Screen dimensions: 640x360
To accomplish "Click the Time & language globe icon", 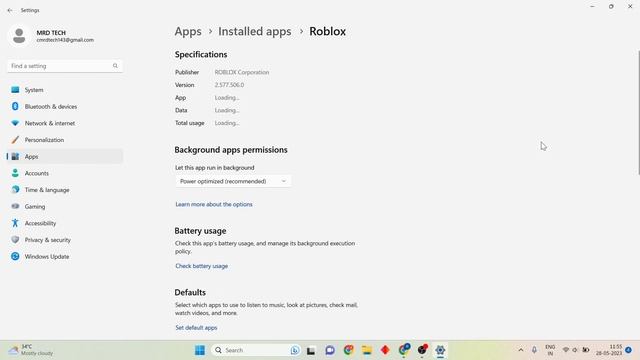I will click(15, 190).
